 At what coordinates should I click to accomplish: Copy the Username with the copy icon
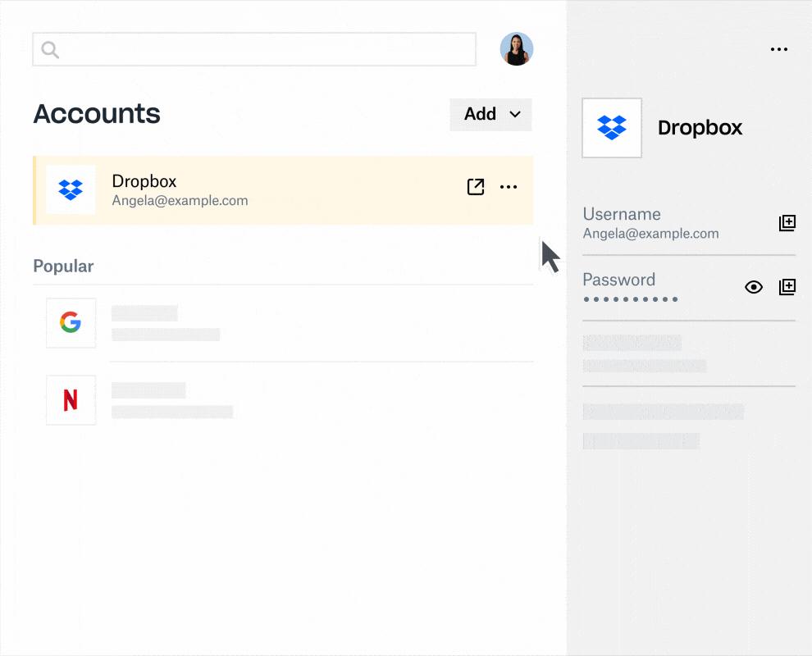[787, 223]
